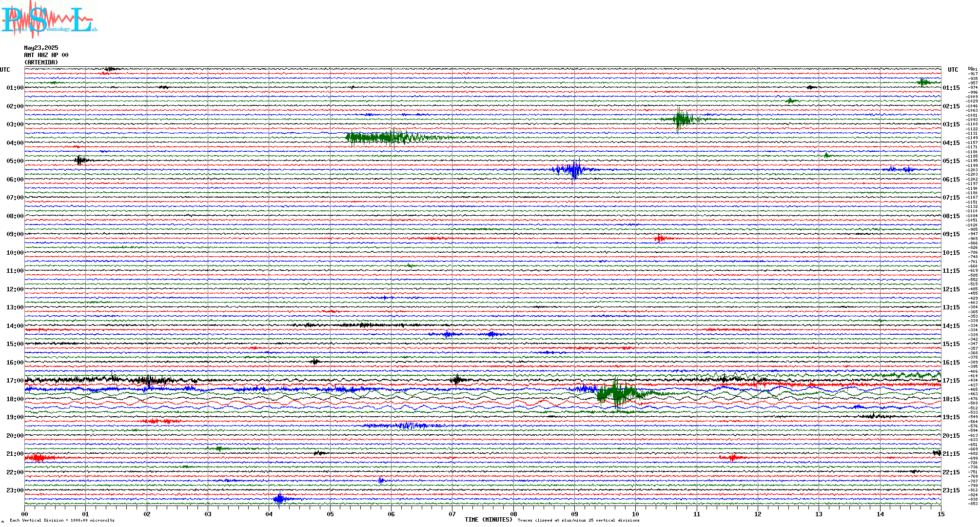980x527 pixels.
Task: Click the 05:00 hour label
Action: click(15, 161)
